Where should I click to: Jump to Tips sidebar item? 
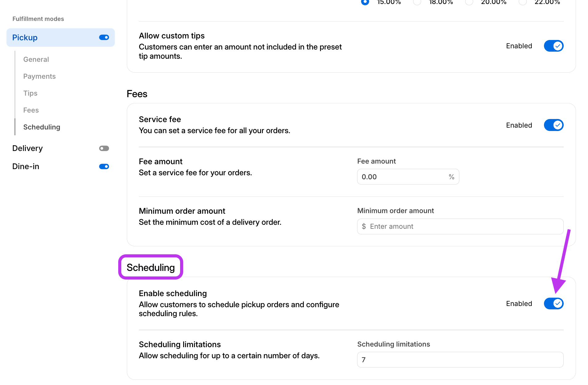[30, 93]
